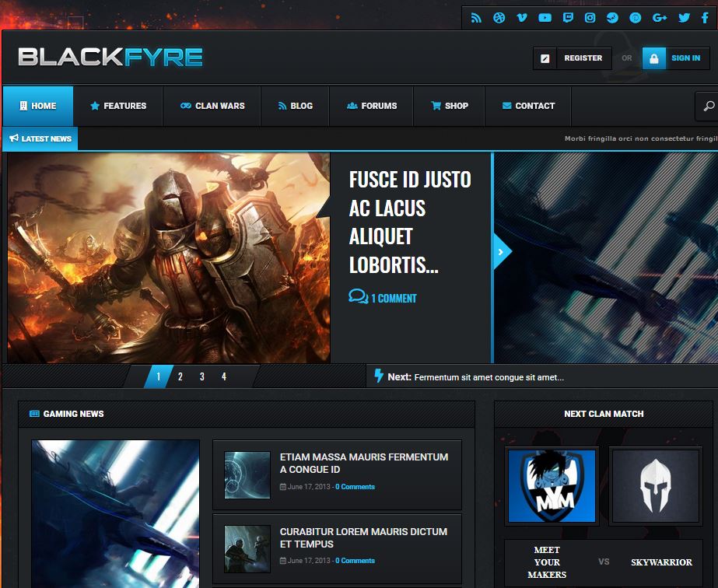The height and width of the screenshot is (588, 718).
Task: Select slider page 1
Action: pyautogui.click(x=159, y=376)
